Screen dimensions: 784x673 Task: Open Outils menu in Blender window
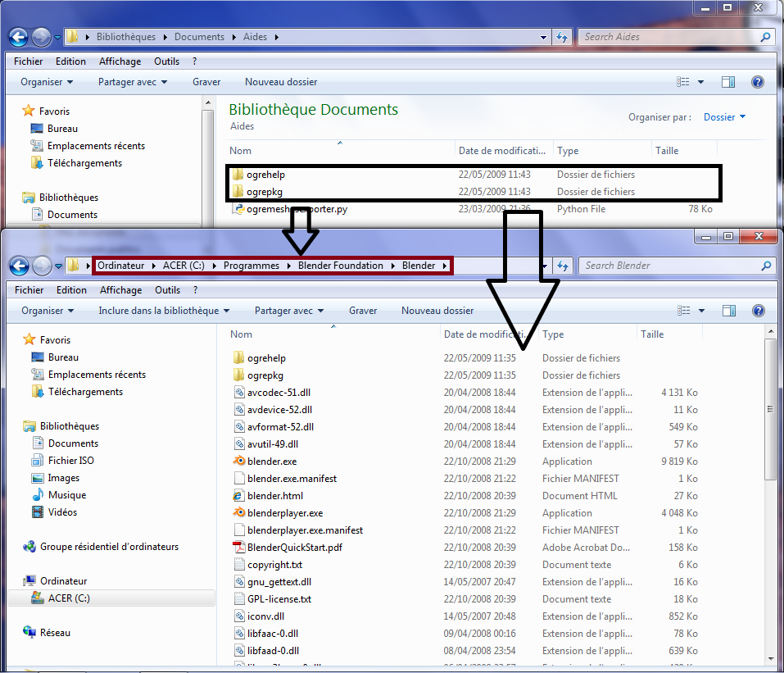167,289
